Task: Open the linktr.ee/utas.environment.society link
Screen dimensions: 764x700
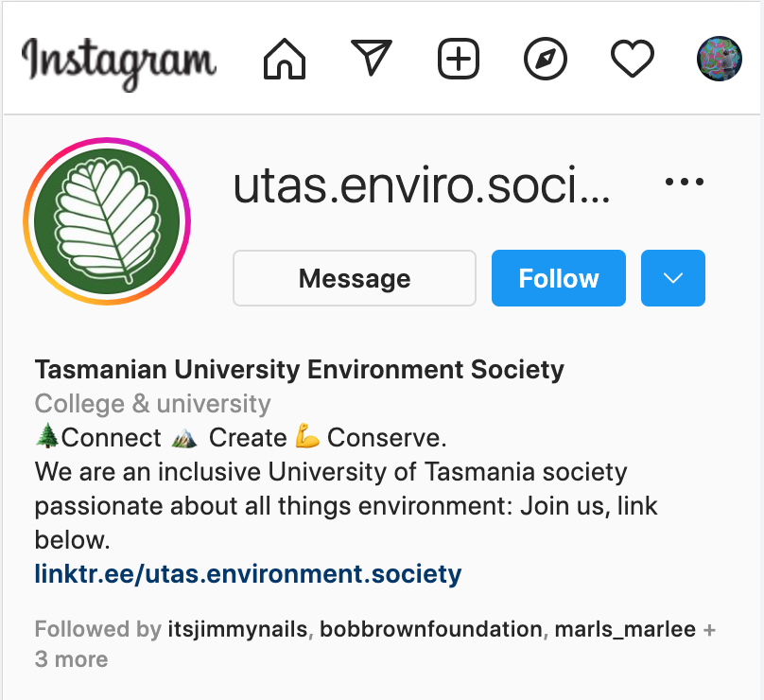Action: point(248,573)
